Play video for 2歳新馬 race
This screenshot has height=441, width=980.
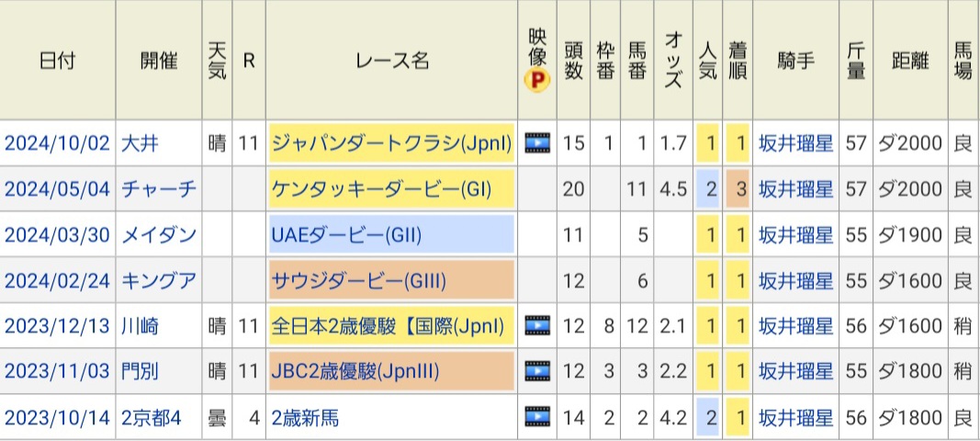point(537,417)
